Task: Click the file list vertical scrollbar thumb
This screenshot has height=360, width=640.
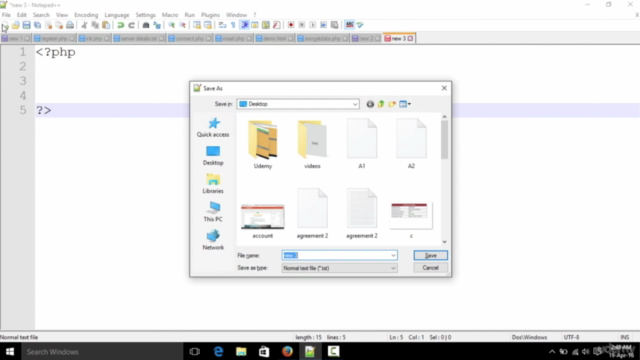Action: 444,140
